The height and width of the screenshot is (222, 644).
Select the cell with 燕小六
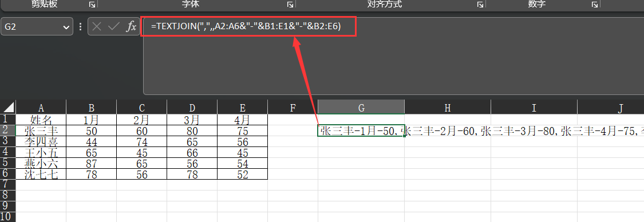41,163
